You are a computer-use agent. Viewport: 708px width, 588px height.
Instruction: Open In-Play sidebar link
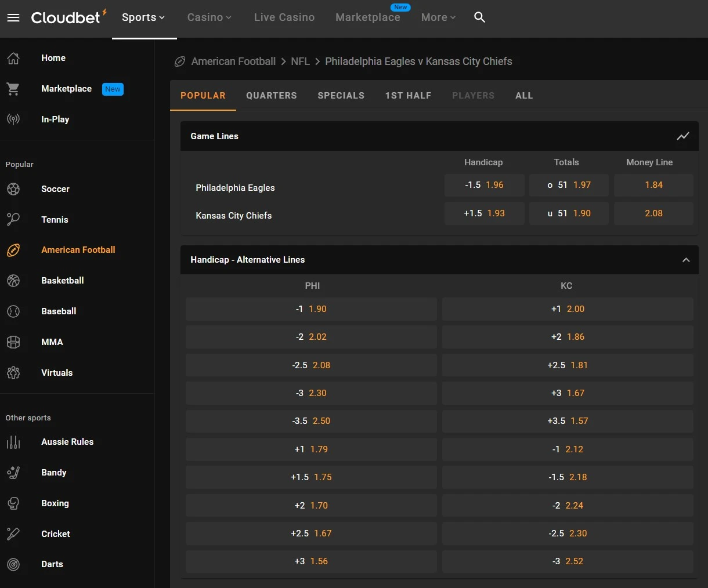point(55,119)
